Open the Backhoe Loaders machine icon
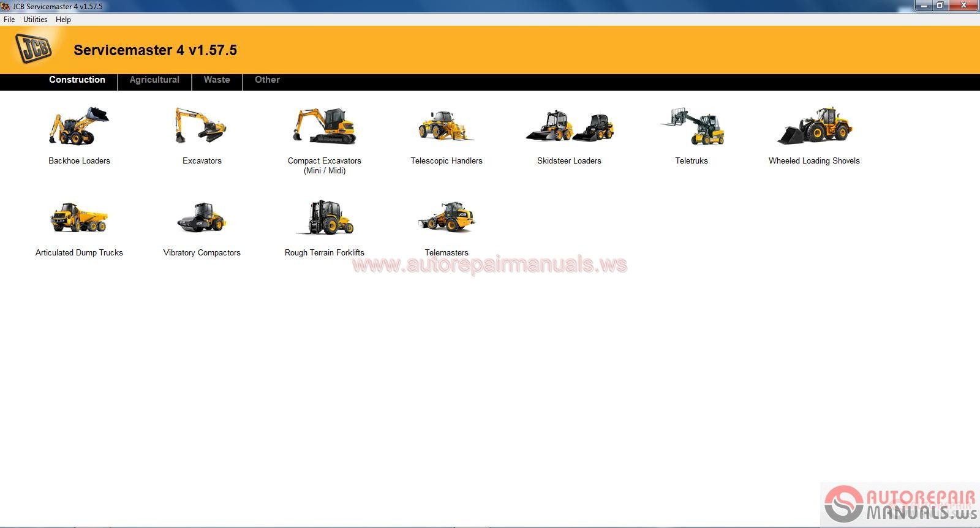 (x=78, y=126)
